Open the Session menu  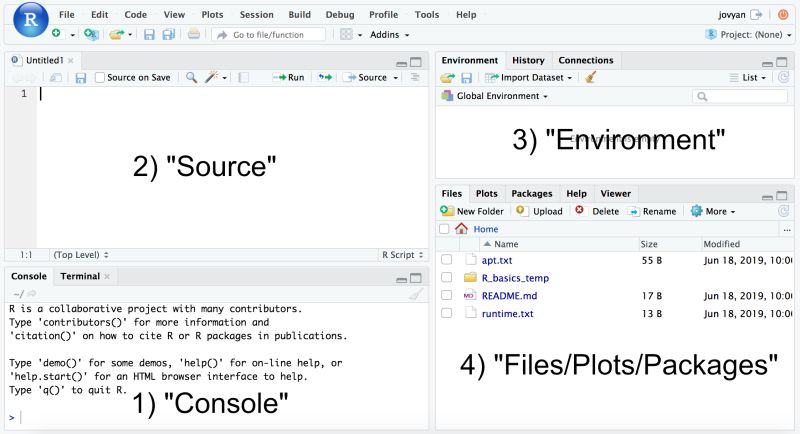point(257,15)
